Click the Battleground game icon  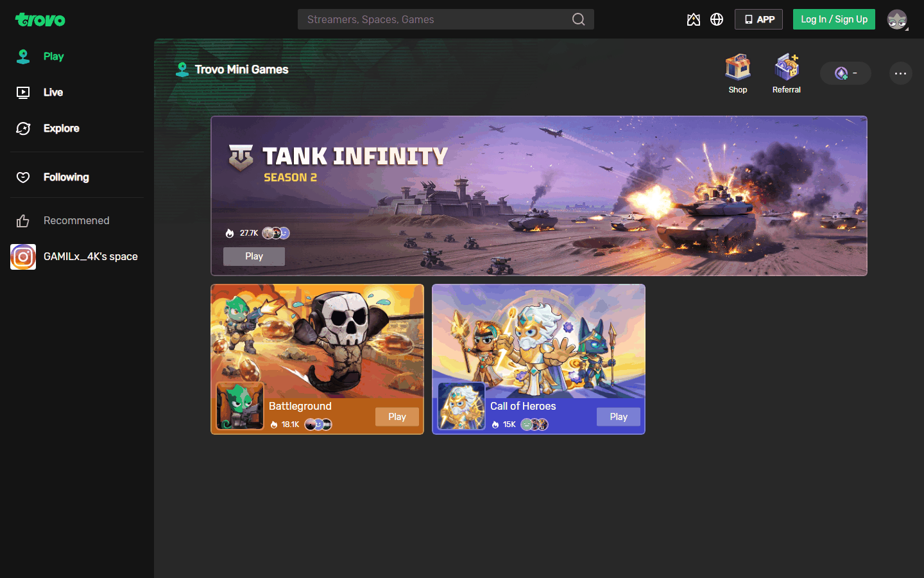coord(240,406)
